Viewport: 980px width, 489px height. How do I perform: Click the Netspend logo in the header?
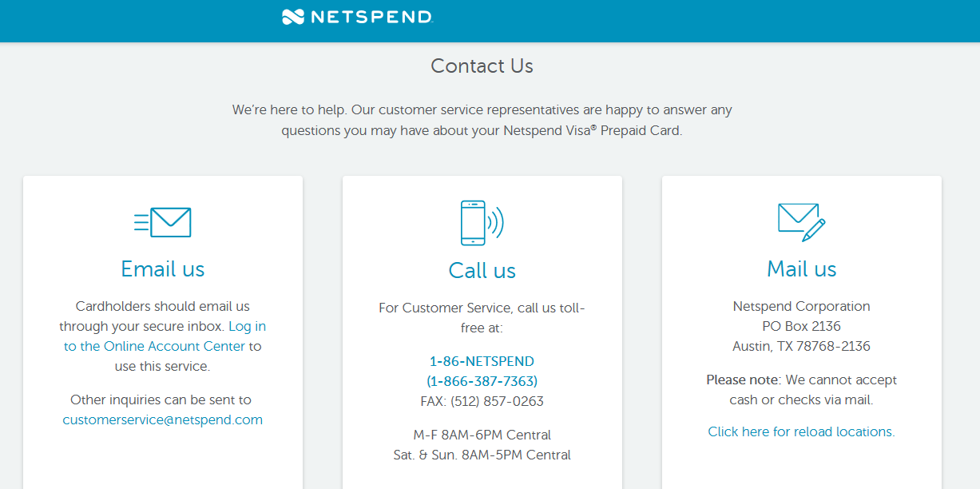pyautogui.click(x=357, y=17)
